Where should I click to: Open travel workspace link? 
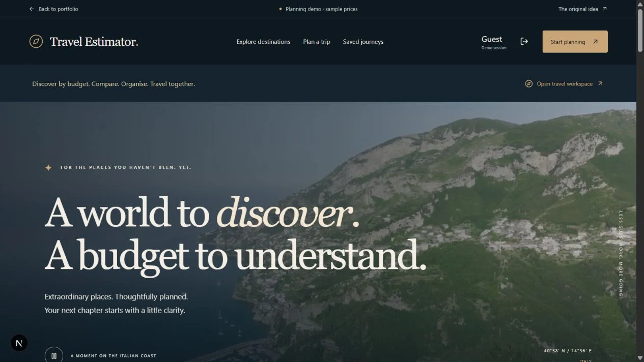tap(565, 83)
